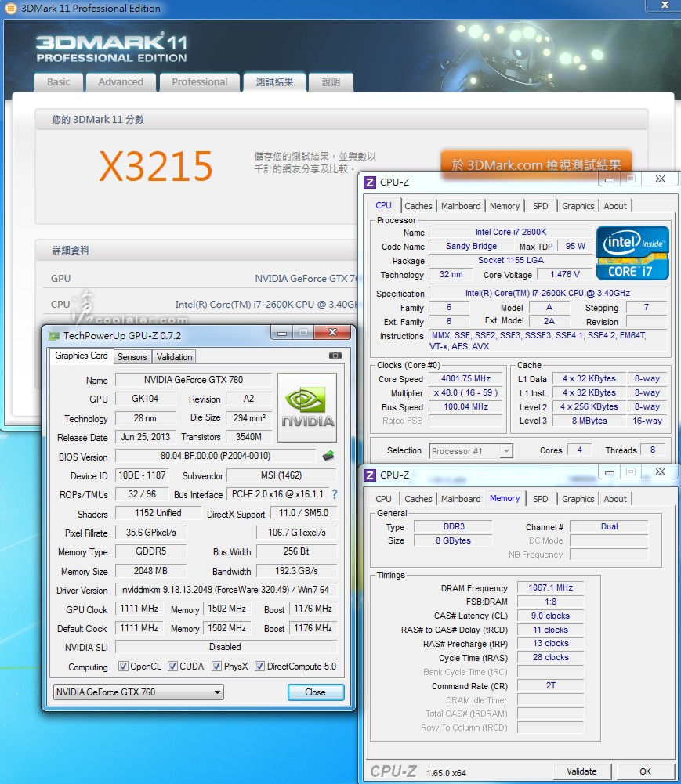Select the Professional tab in 3DMark
The width and height of the screenshot is (681, 784).
click(x=200, y=82)
